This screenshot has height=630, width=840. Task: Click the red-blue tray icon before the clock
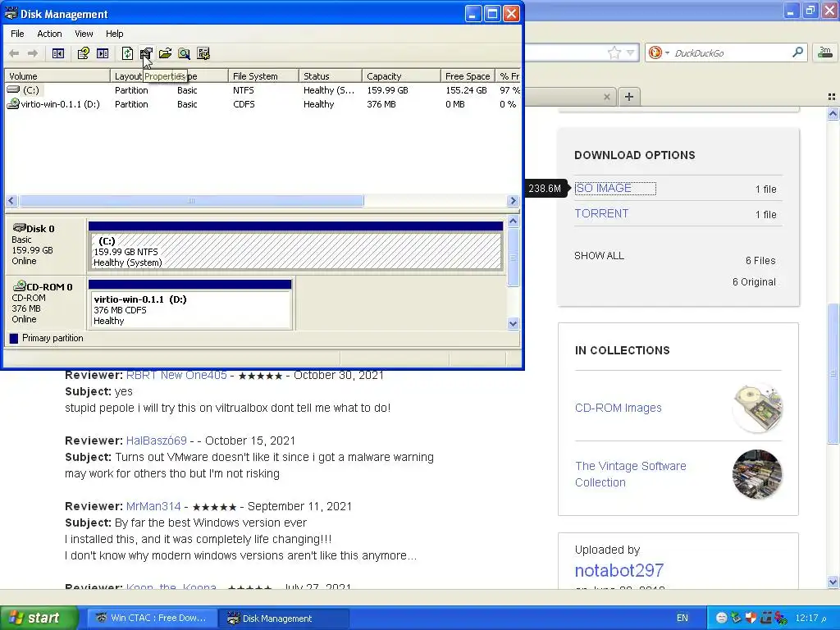(781, 619)
